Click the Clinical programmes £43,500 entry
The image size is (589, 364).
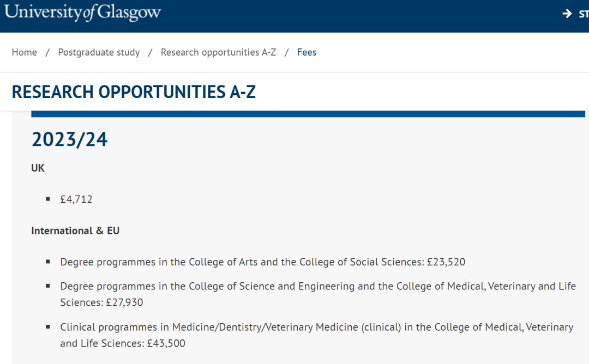pyautogui.click(x=317, y=335)
